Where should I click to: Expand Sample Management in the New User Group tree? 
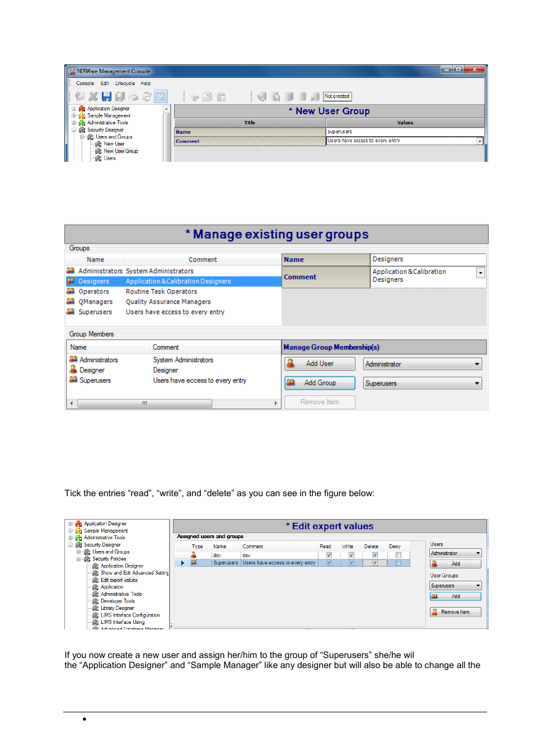pos(74,116)
